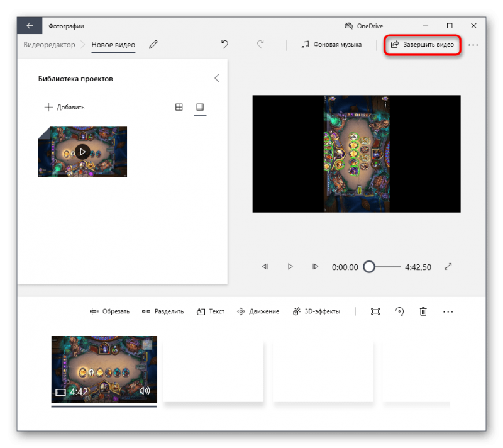Viewport: 503px width, 448px height.
Task: Go back with the arrow button
Action: 30,26
